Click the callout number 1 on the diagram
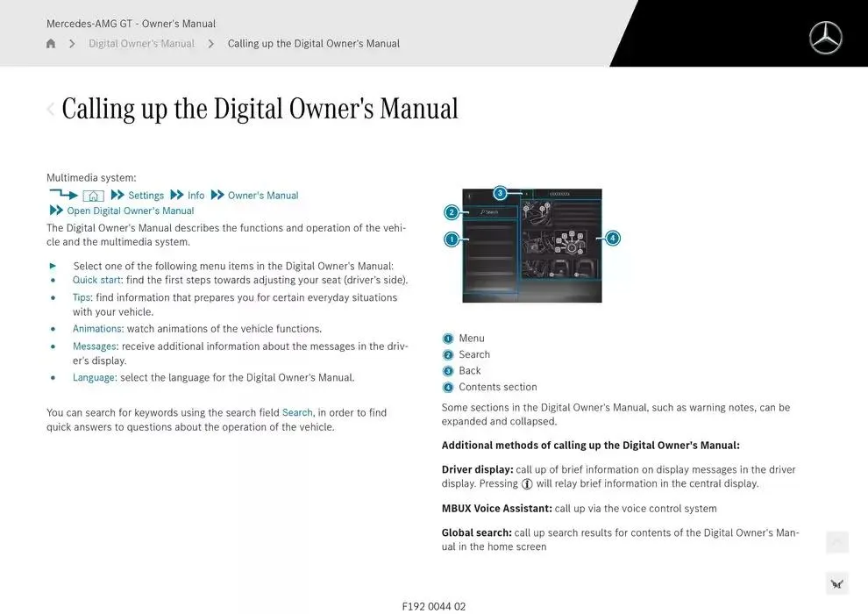This screenshot has height=614, width=868. click(x=452, y=239)
